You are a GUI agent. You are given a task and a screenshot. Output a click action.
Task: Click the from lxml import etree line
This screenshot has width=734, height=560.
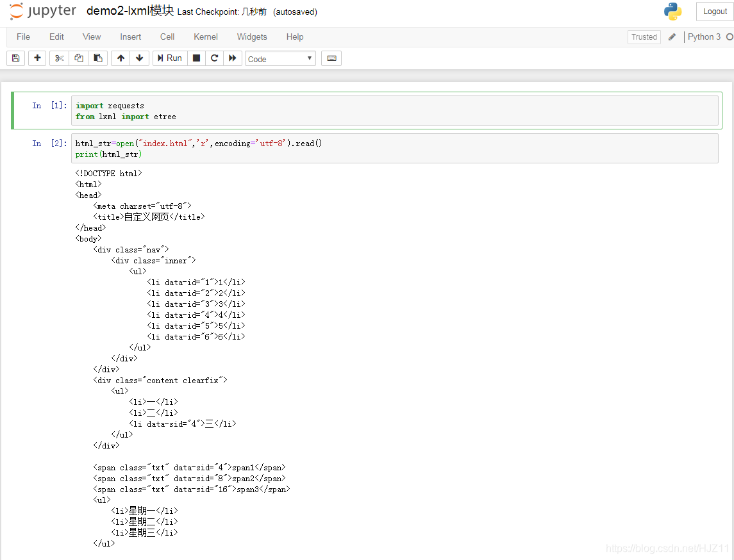pyautogui.click(x=126, y=117)
